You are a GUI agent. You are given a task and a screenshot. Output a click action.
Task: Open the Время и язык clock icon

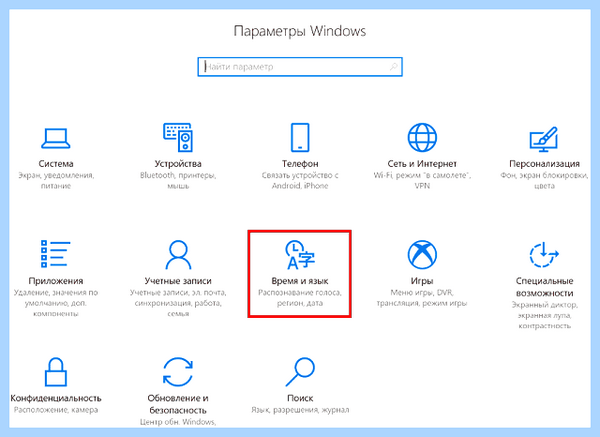(x=300, y=255)
